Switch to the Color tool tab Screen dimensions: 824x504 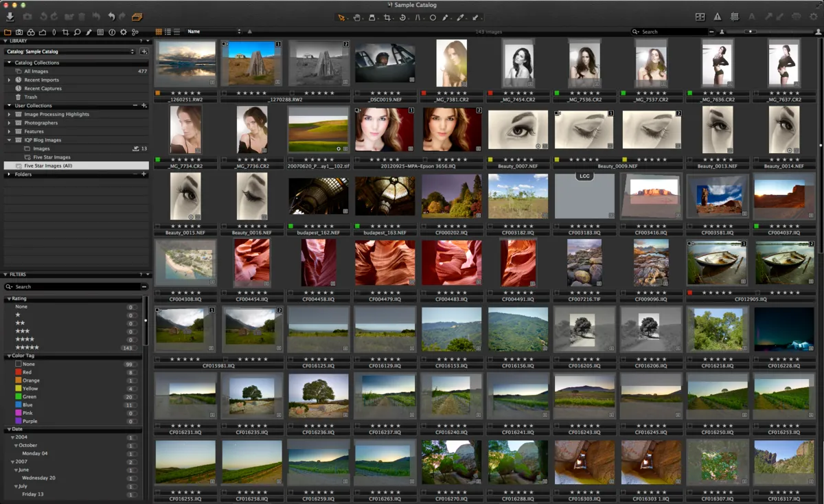tap(31, 32)
